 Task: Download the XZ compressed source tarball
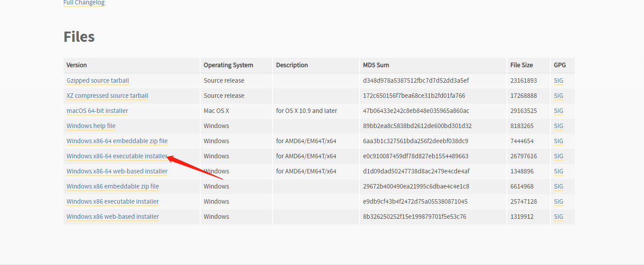(x=107, y=96)
